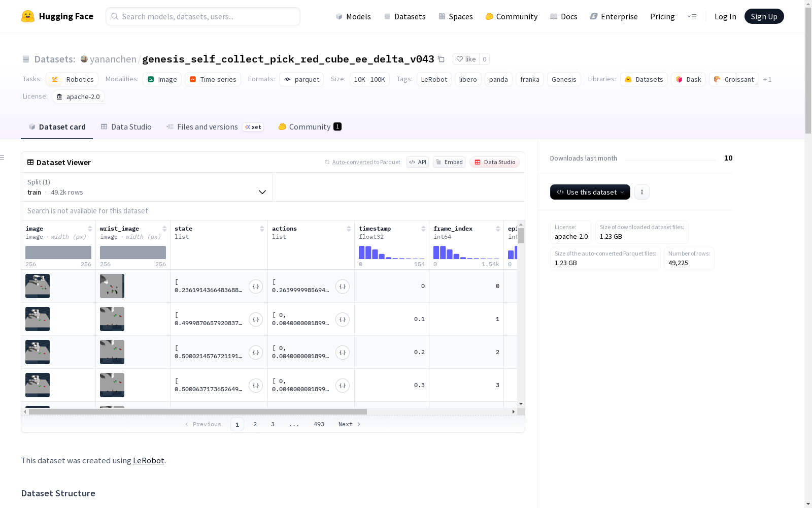
Task: Expand the state cell in first row
Action: pos(256,287)
